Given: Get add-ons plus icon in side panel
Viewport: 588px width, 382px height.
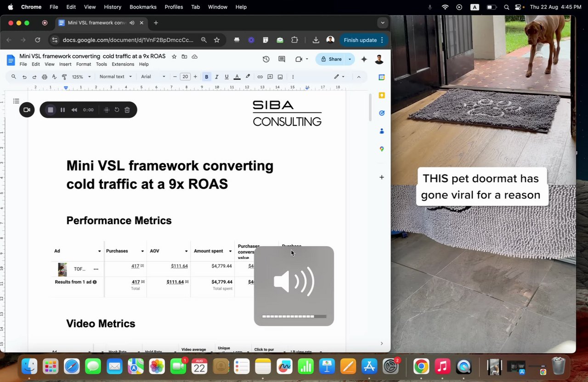Looking at the screenshot, I should point(381,177).
